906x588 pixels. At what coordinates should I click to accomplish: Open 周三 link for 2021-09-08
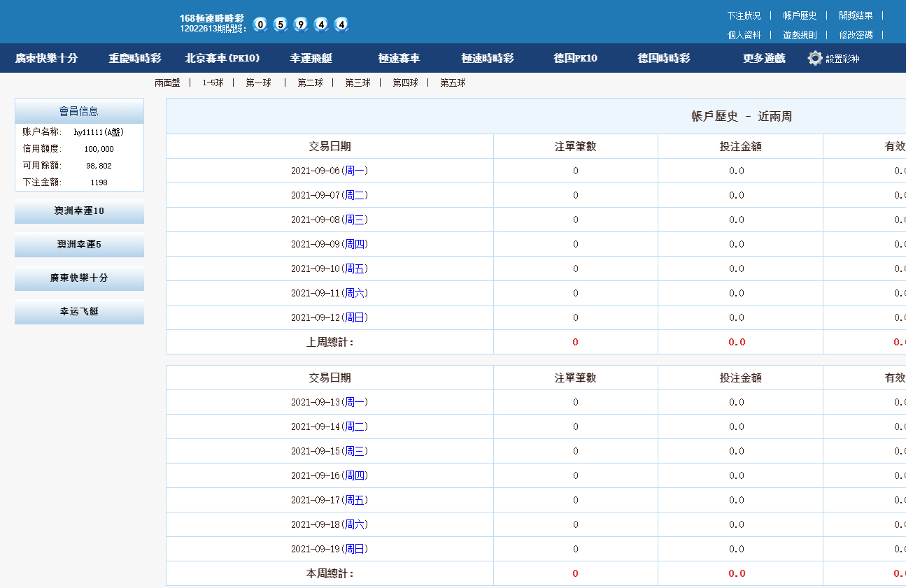(x=355, y=220)
